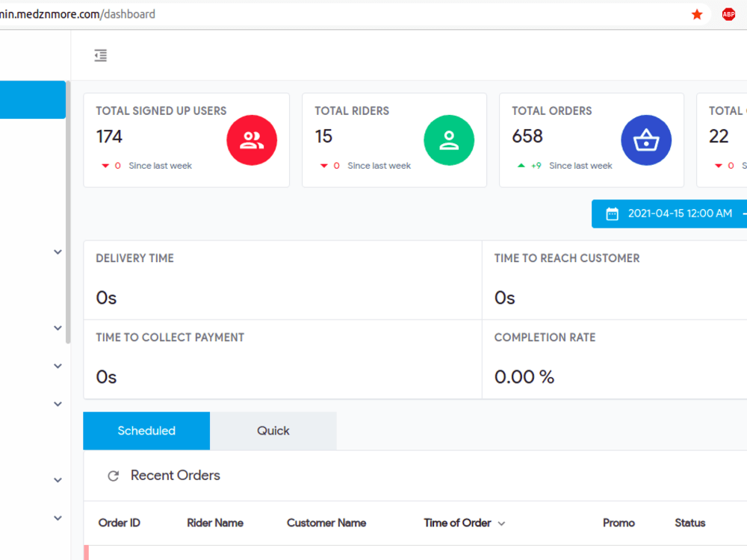Click the TIME TO COLLECT PAYMENT label
This screenshot has height=560, width=747.
point(170,337)
